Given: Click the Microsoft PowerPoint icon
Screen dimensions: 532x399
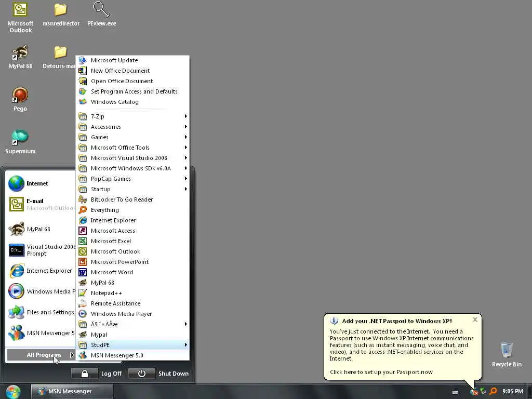Looking at the screenshot, I should 83,262.
